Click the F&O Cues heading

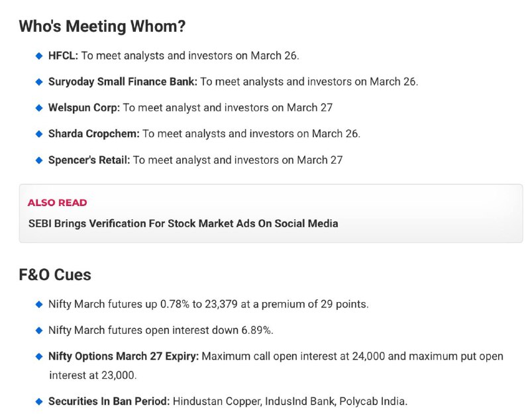tap(55, 275)
